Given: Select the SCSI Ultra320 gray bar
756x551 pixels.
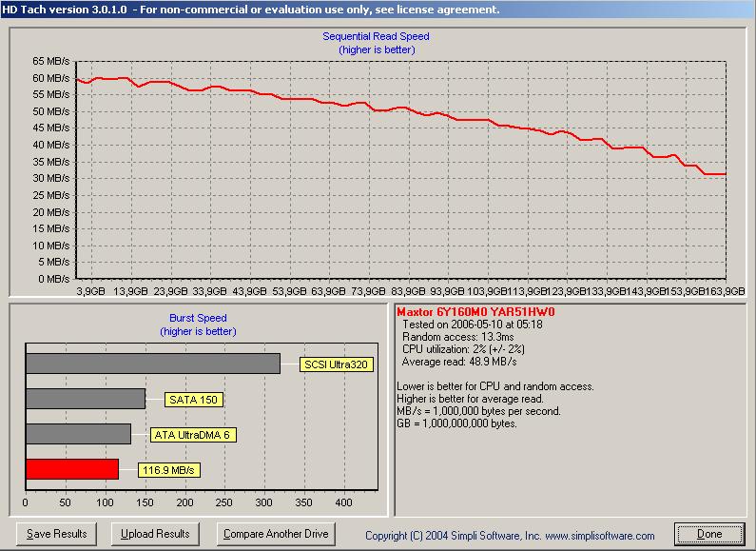Looking at the screenshot, I should (x=152, y=364).
